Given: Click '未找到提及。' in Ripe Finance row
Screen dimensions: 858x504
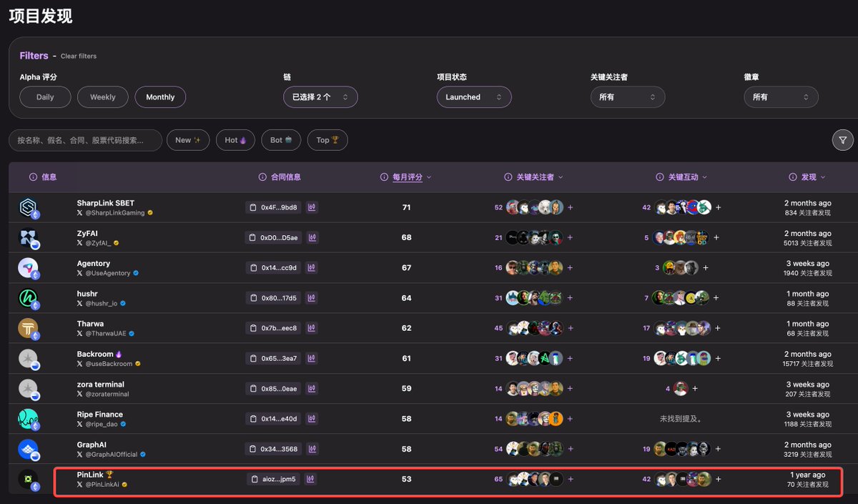Looking at the screenshot, I should 682,419.
